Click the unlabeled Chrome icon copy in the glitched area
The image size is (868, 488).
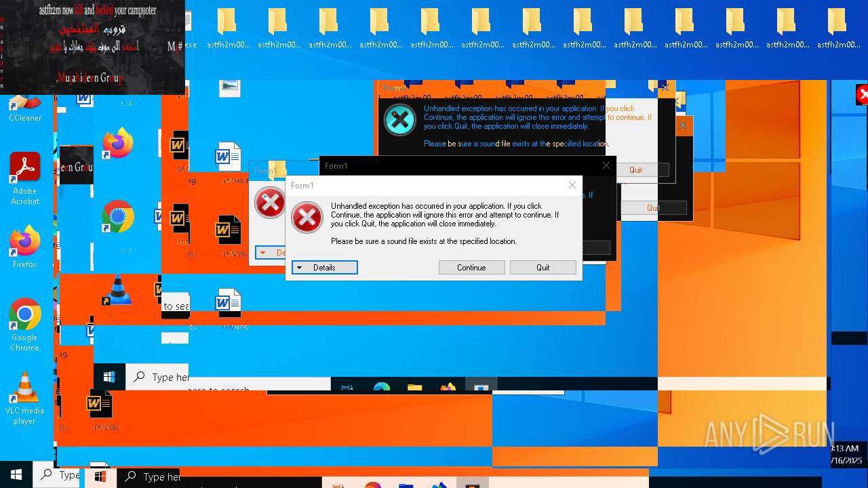click(117, 217)
